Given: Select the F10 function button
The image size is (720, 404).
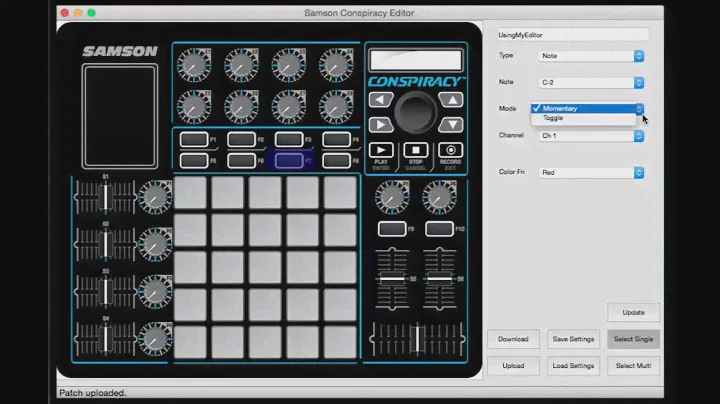Looking at the screenshot, I should [437, 229].
